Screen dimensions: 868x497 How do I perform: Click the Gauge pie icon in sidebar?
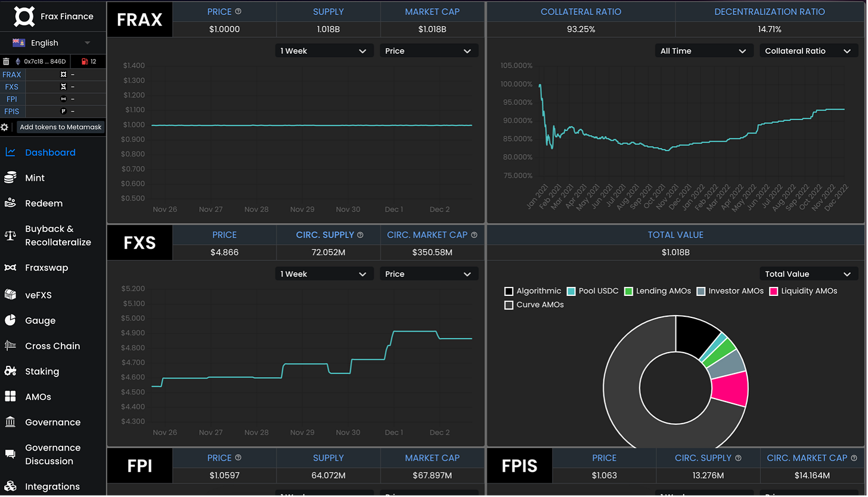point(10,320)
